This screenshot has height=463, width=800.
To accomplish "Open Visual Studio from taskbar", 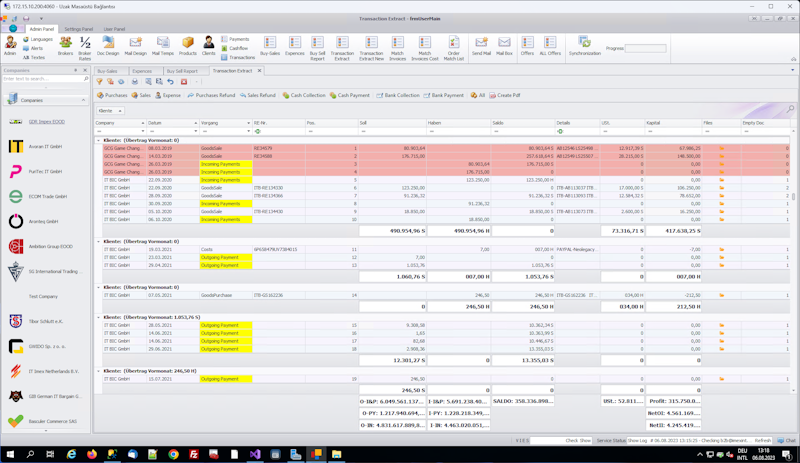I will (x=255, y=454).
